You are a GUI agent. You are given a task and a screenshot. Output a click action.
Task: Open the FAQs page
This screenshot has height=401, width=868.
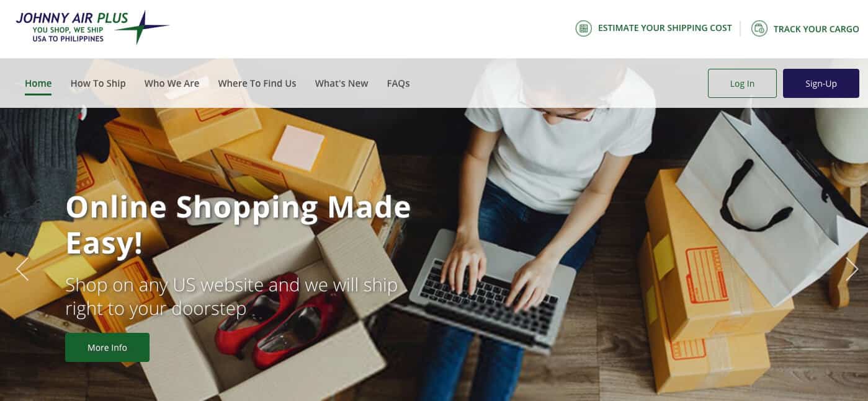(398, 83)
